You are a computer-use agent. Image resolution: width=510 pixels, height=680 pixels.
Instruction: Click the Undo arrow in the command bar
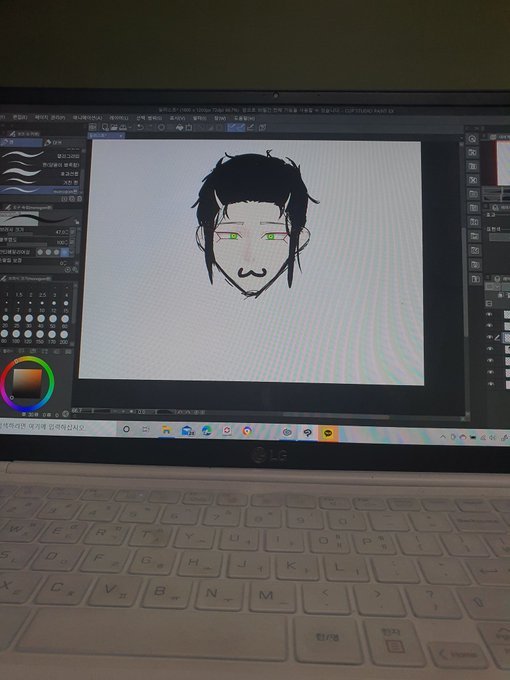(140, 127)
